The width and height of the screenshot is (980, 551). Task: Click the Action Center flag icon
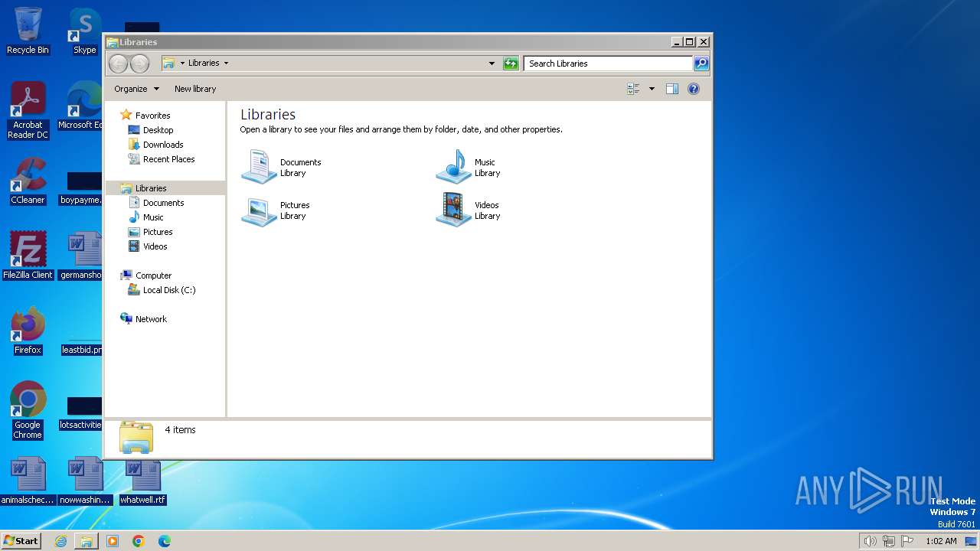pyautogui.click(x=908, y=541)
